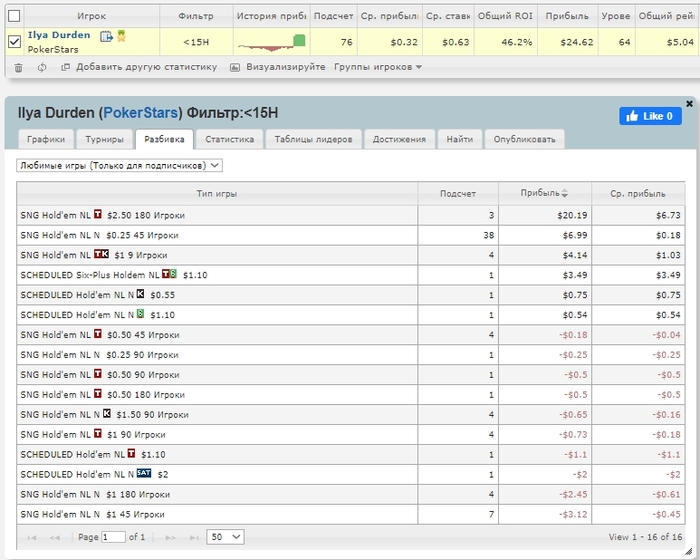
Task: Click the add statistic icon
Action: tap(65, 67)
